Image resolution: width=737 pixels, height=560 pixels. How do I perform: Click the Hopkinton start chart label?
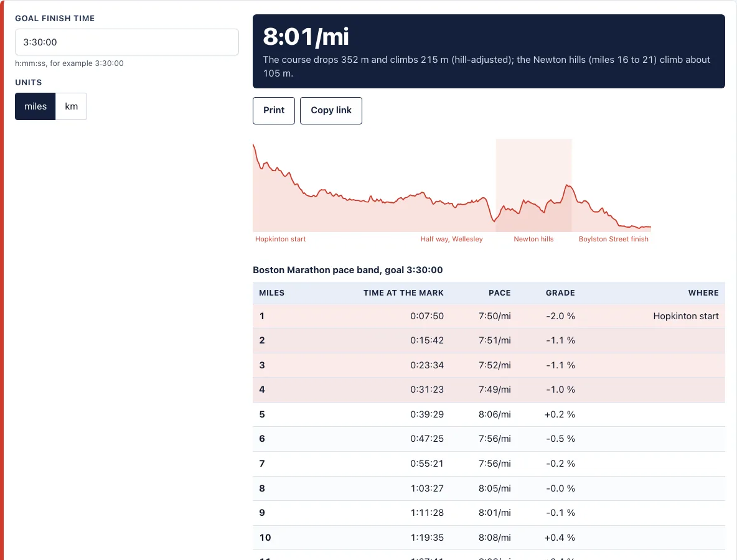click(281, 239)
